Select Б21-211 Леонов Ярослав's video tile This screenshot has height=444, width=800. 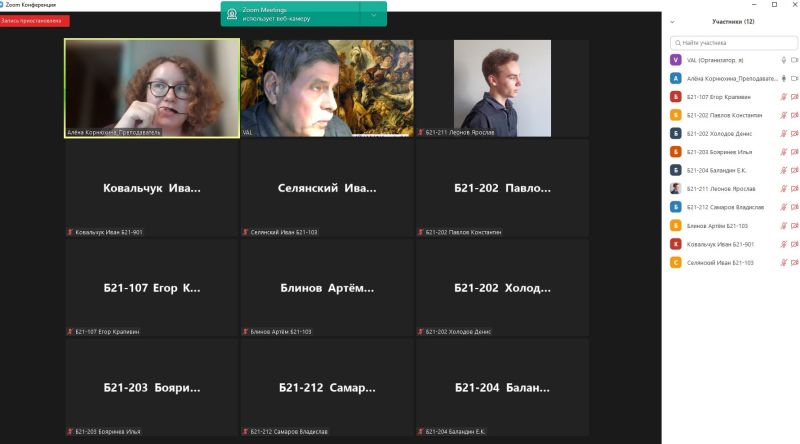(502, 88)
